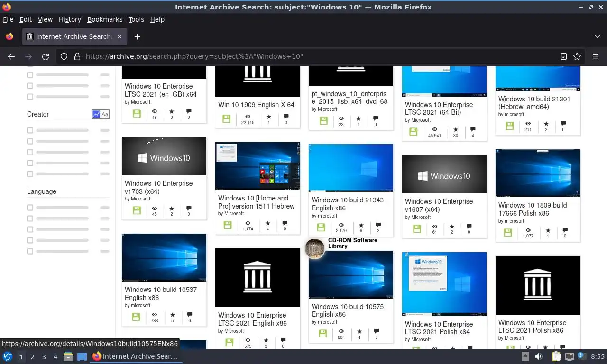Viewport: 607px width, 364px height.
Task: Click the software floppy icon under Windows 10 Enterprise v1703
Action: [x=137, y=210]
